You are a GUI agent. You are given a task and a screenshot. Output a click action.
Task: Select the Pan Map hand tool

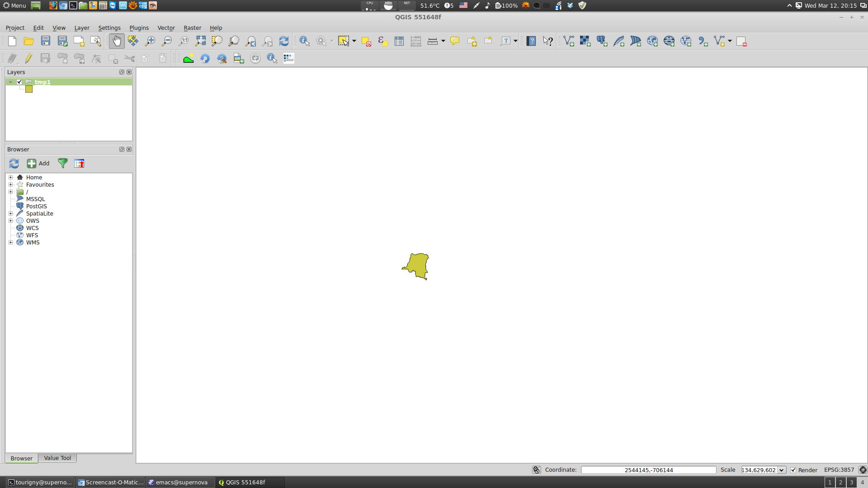coord(117,41)
